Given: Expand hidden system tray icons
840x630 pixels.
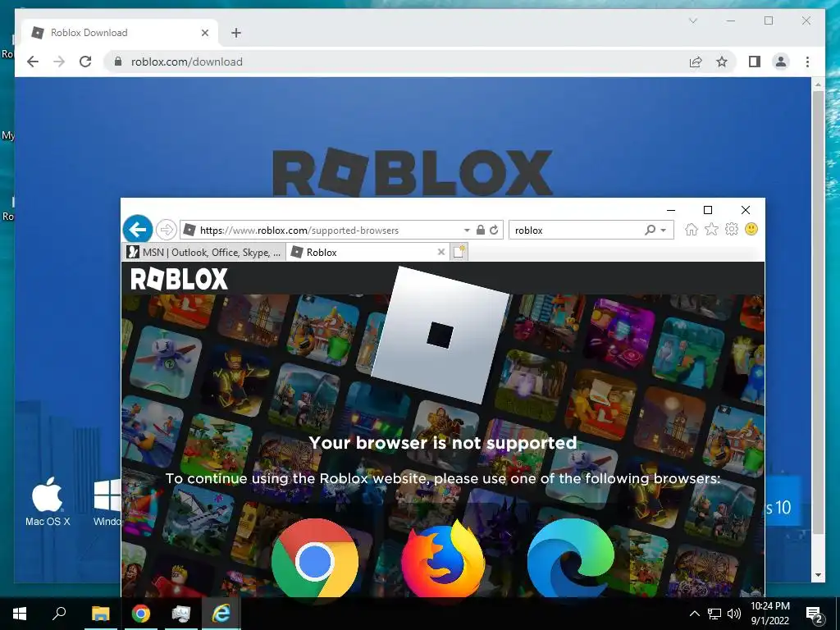Looking at the screenshot, I should tap(694, 614).
